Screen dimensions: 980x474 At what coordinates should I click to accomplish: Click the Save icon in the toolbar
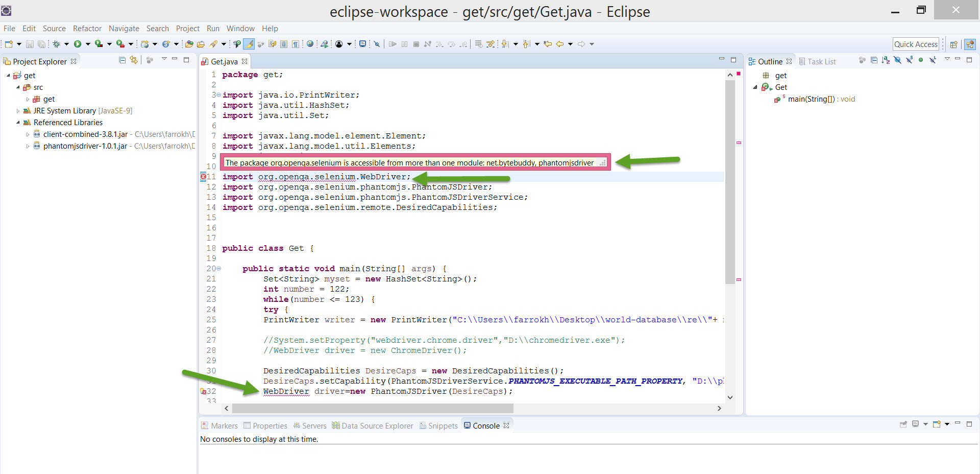click(x=30, y=44)
